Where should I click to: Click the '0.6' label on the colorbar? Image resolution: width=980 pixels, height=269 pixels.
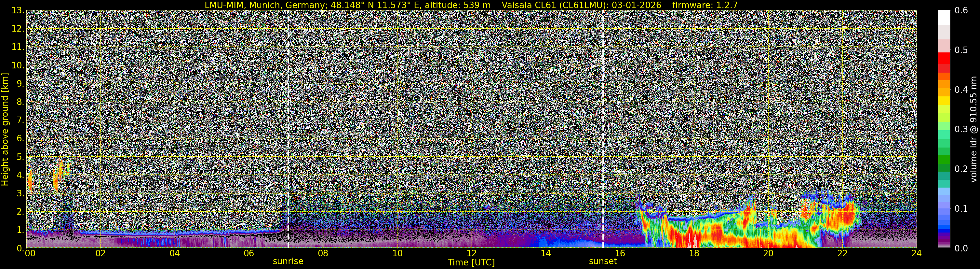(x=961, y=11)
